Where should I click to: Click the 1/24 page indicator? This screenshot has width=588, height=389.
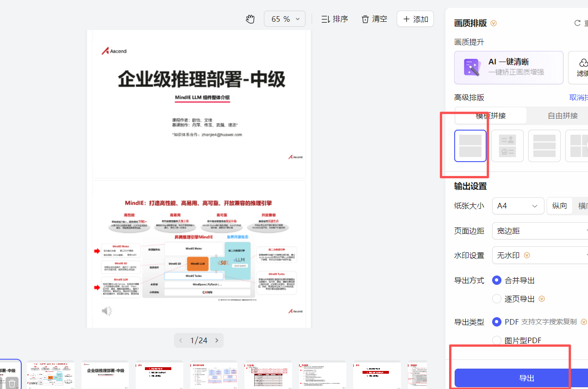pyautogui.click(x=199, y=340)
